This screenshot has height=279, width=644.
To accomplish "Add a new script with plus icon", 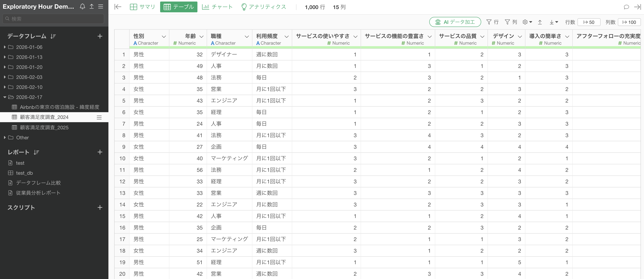I will click(100, 207).
